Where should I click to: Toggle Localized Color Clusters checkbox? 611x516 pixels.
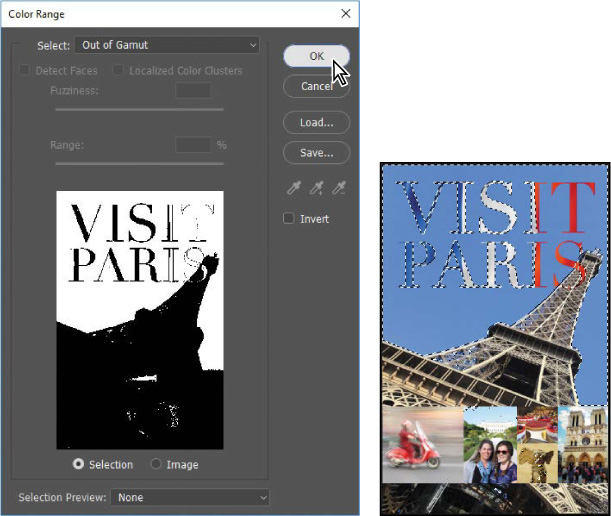(x=118, y=71)
